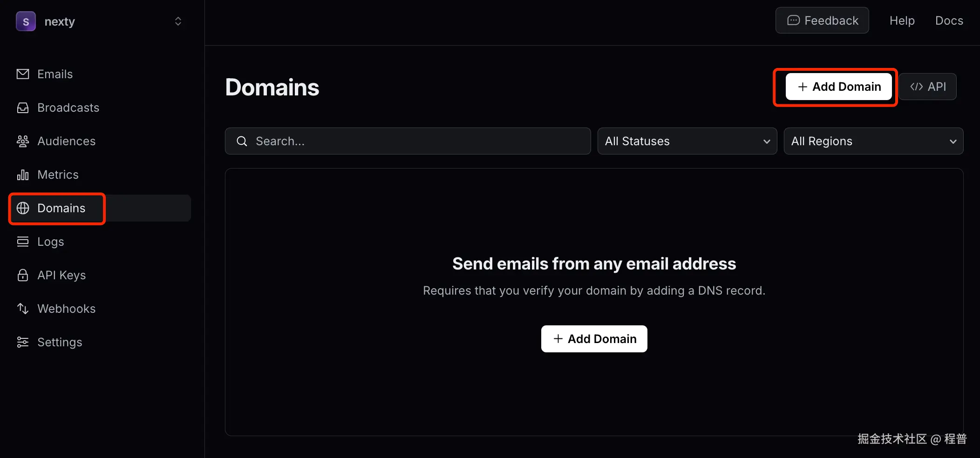Click Add Domain in the empty state
The height and width of the screenshot is (458, 980).
593,339
